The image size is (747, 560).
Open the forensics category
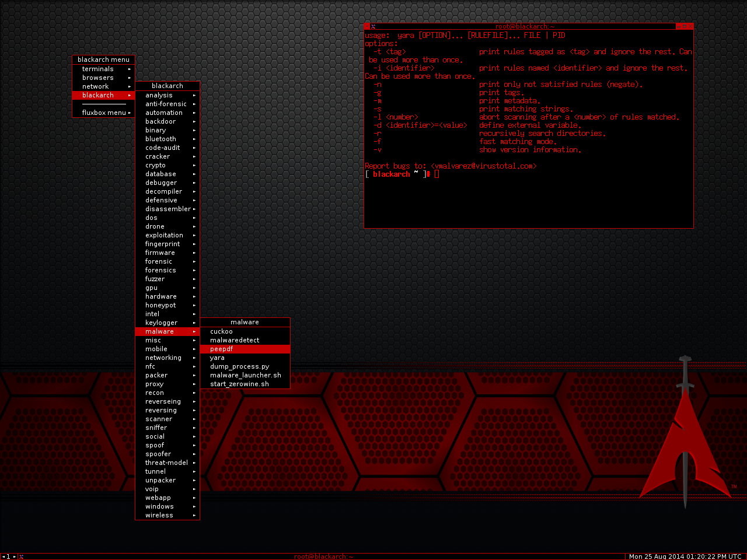tap(167, 270)
